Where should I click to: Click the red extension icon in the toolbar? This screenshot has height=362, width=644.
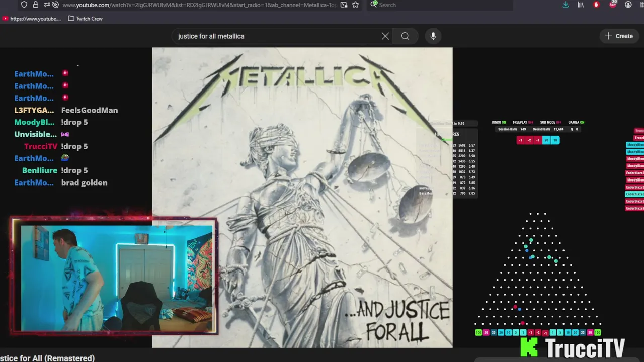[597, 5]
